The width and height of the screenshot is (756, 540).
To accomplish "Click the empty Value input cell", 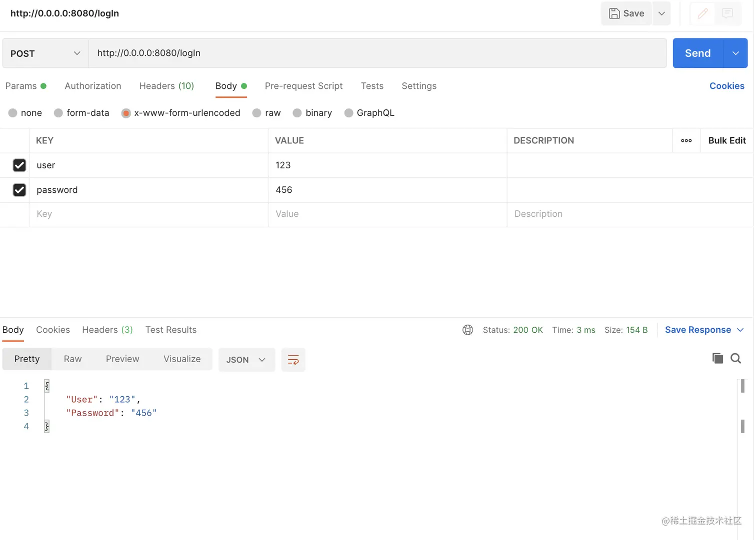I will (387, 214).
